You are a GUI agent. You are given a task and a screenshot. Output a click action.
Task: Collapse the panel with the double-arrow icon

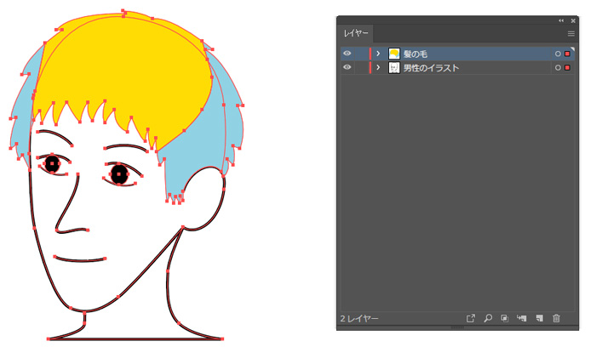561,21
